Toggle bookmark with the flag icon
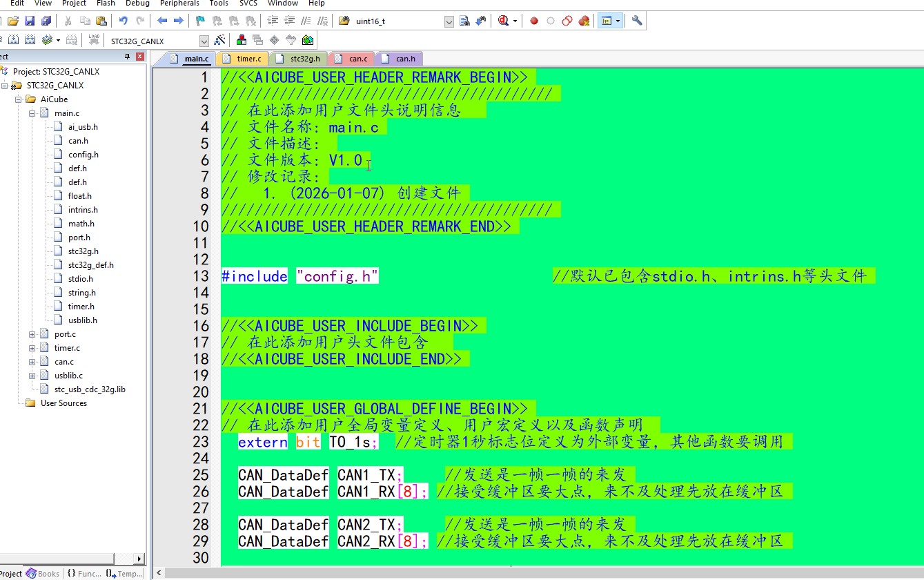The height and width of the screenshot is (580, 924). tap(200, 21)
